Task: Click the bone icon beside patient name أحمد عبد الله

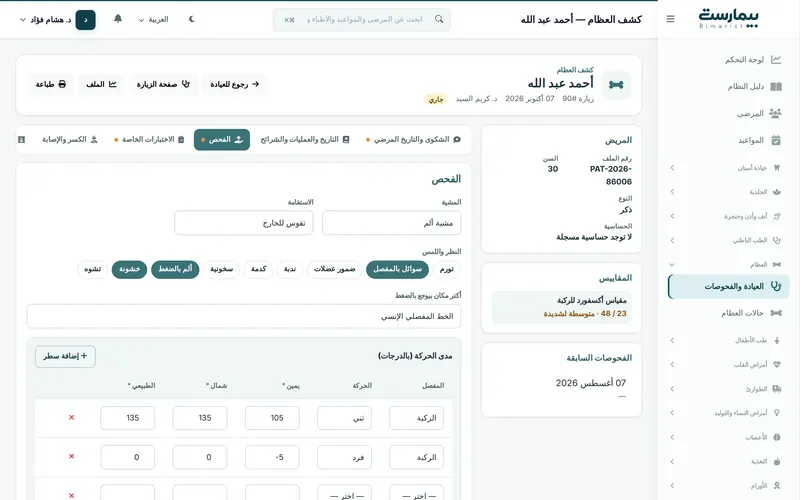Action: (616, 85)
